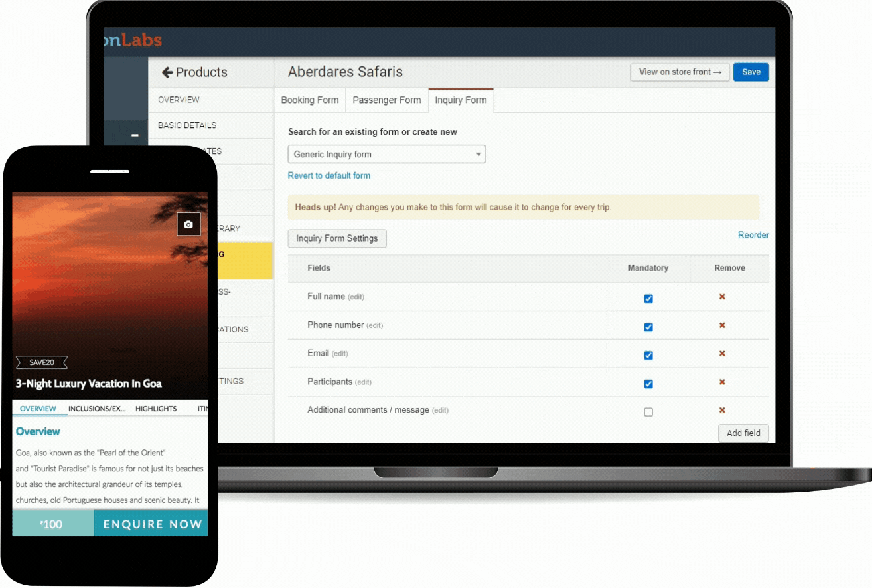
Task: Select Highlights tab on the phone
Action: [156, 409]
